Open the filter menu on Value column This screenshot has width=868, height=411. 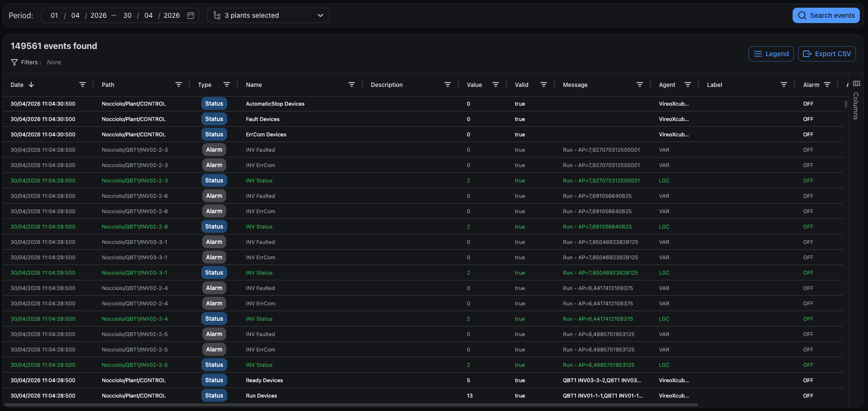[496, 85]
